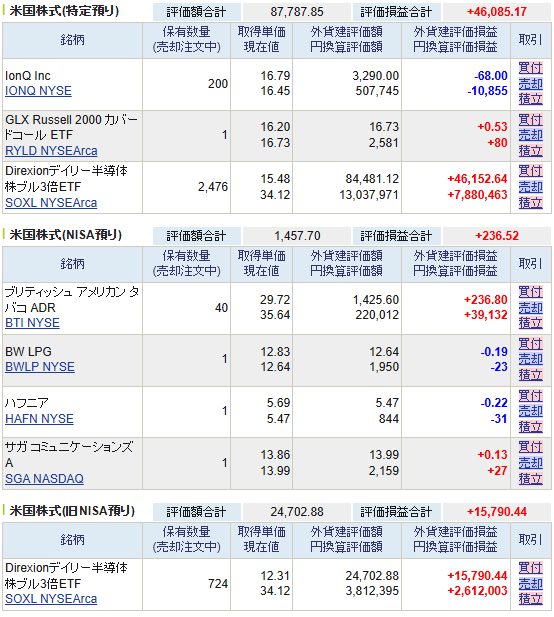Click 積立 for RYLD ETF row
554x617 pixels.
coord(530,151)
